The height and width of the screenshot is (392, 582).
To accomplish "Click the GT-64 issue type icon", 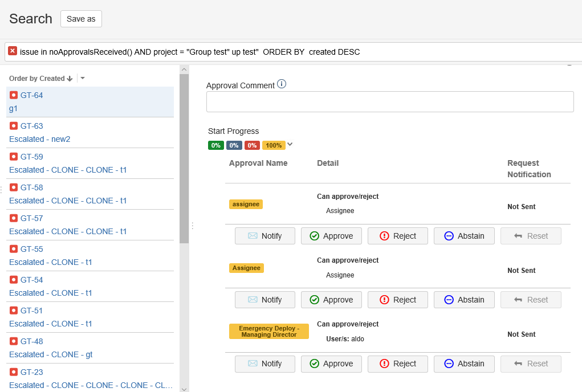I will 14,95.
